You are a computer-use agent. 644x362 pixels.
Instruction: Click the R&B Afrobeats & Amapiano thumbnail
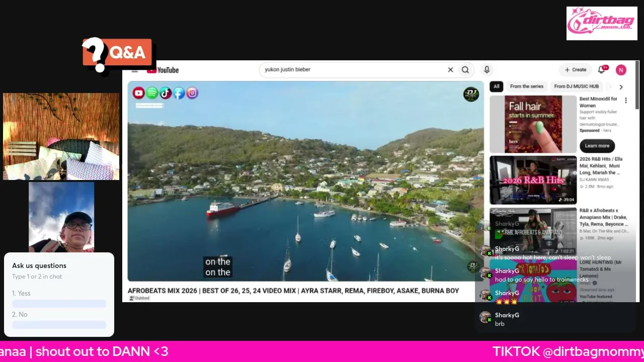533,231
